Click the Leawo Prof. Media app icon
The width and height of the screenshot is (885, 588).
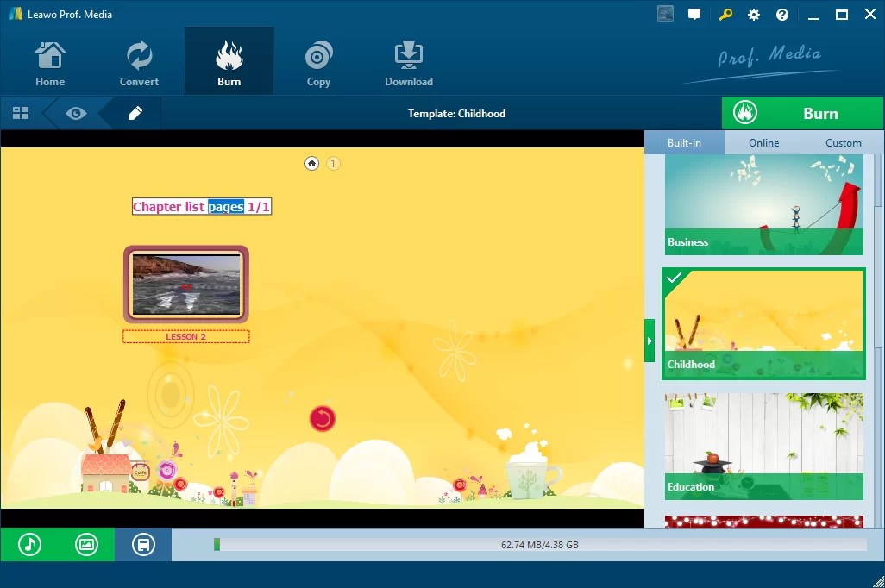[16, 14]
